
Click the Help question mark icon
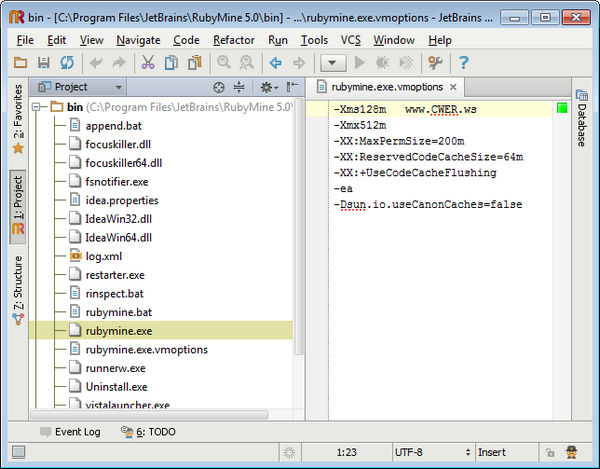[x=463, y=63]
